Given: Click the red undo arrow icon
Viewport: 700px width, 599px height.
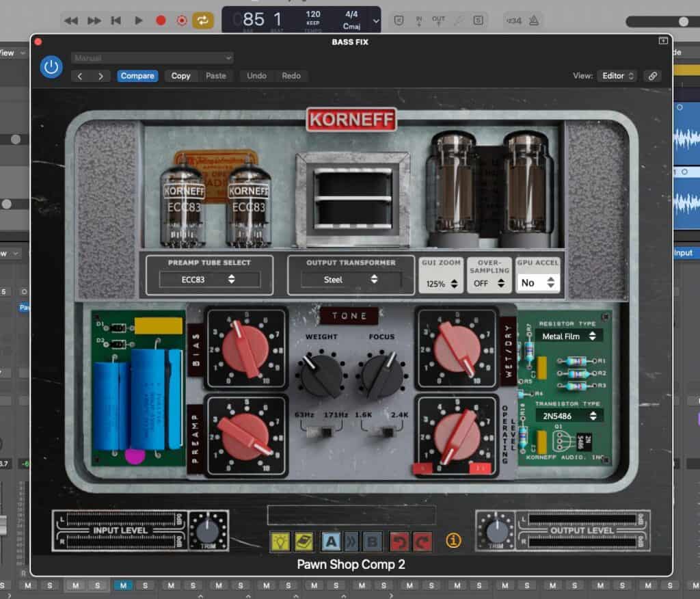Looking at the screenshot, I should coord(399,542).
